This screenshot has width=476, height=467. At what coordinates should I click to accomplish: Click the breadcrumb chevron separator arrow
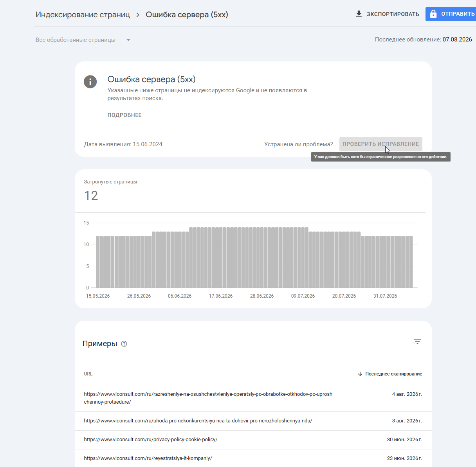click(x=138, y=15)
